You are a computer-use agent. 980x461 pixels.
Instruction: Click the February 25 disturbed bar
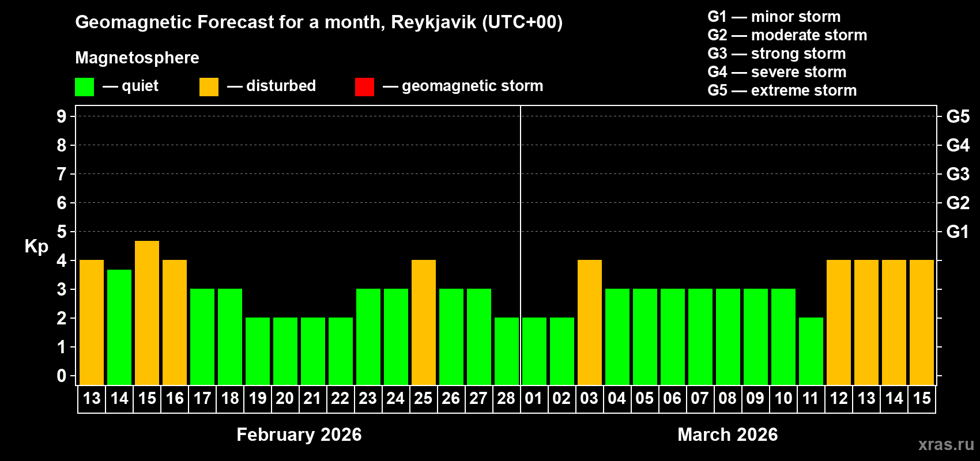424,322
